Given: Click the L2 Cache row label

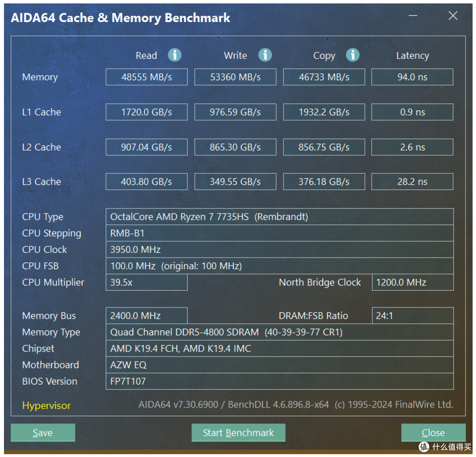Looking at the screenshot, I should tap(41, 147).
